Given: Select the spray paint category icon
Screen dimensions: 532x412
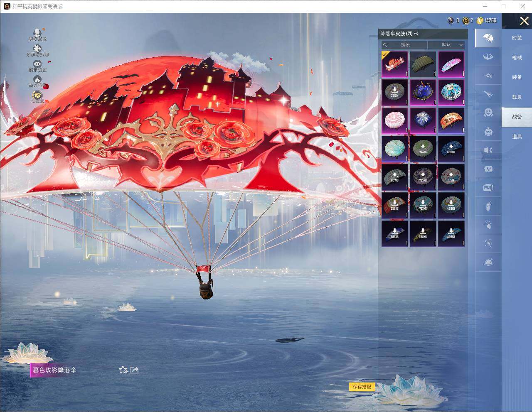Looking at the screenshot, I should (488, 206).
